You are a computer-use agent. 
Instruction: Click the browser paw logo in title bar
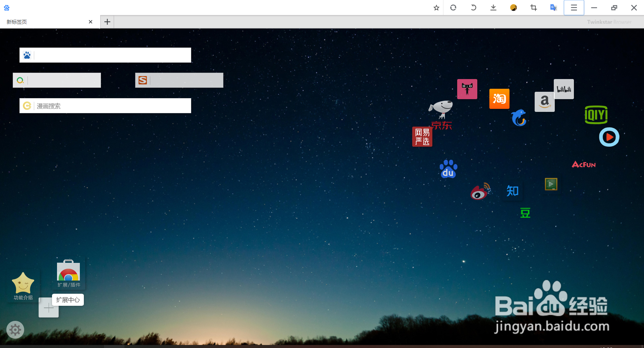click(x=7, y=7)
